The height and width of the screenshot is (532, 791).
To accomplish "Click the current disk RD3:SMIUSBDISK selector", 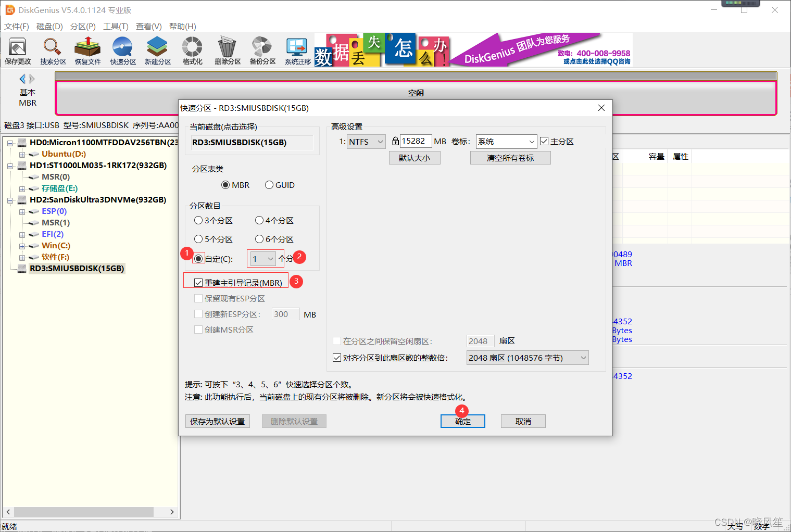I will click(x=253, y=143).
